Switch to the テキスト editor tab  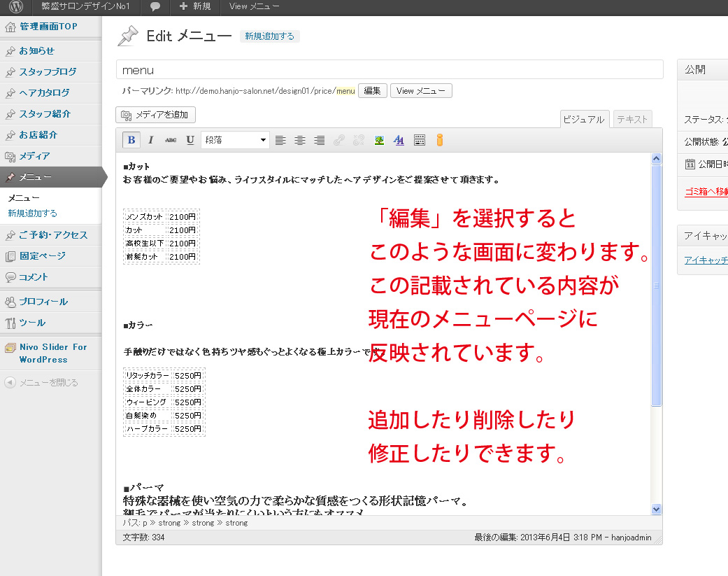(632, 120)
